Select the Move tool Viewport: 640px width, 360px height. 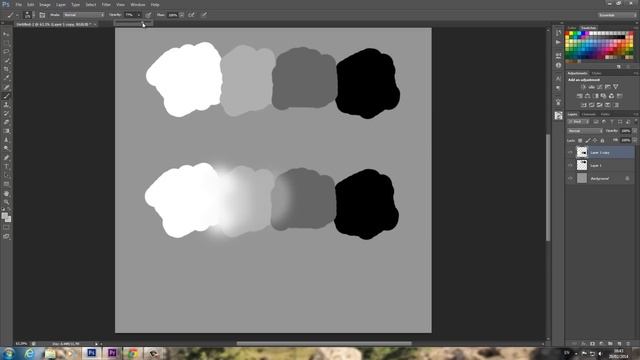click(6, 34)
